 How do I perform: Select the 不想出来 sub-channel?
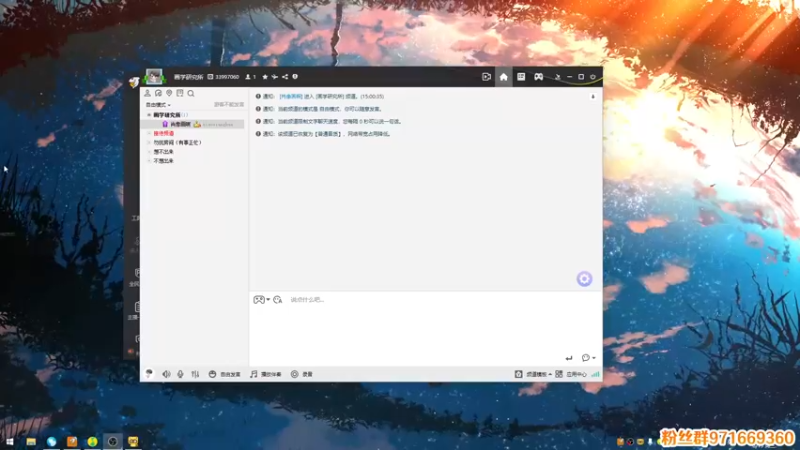point(163,161)
